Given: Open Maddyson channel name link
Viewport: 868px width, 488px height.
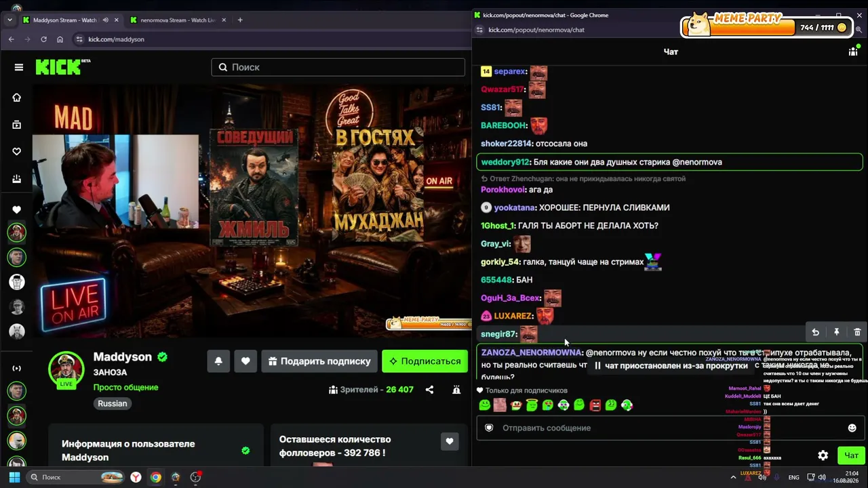Looking at the screenshot, I should tap(123, 357).
